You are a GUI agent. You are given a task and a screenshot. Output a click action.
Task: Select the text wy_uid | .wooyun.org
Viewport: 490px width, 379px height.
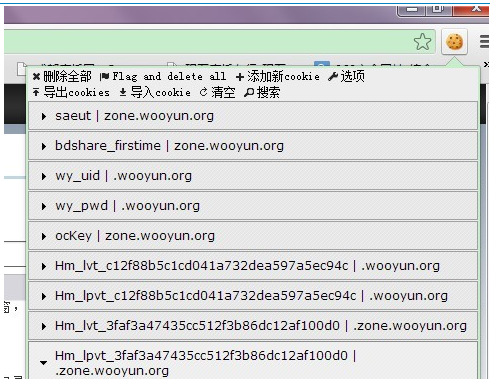[x=124, y=176]
